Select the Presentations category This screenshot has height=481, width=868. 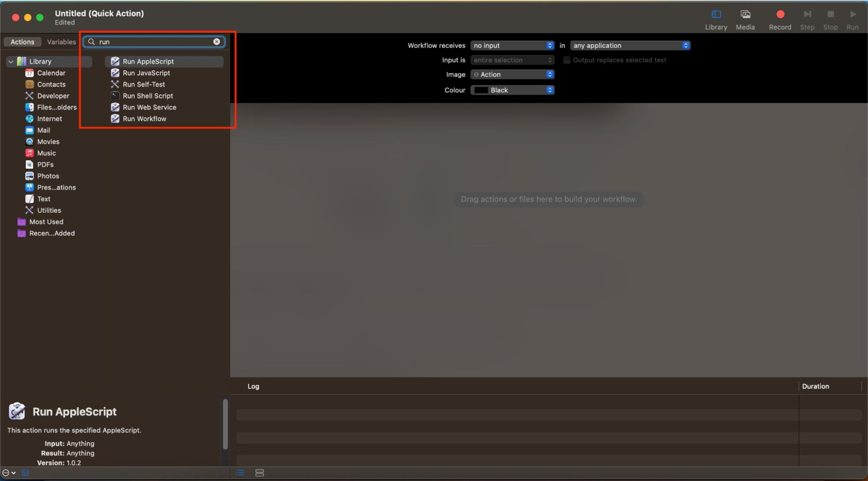click(49, 188)
